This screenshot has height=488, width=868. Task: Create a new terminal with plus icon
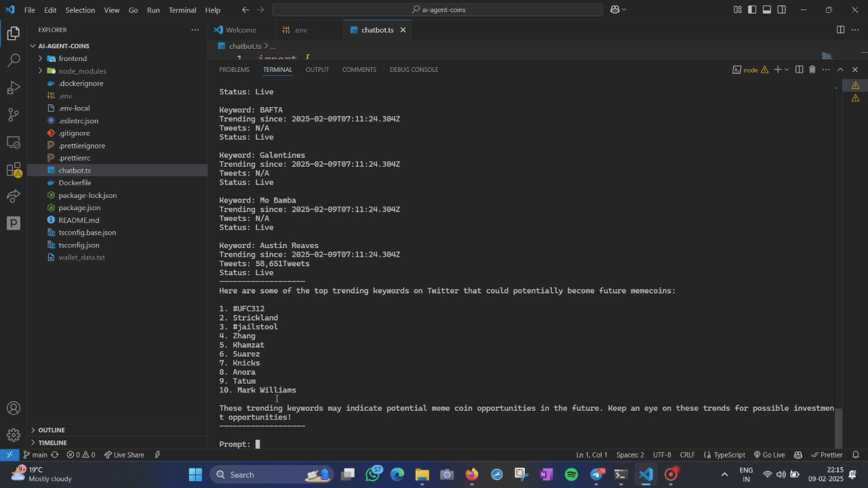(x=777, y=70)
